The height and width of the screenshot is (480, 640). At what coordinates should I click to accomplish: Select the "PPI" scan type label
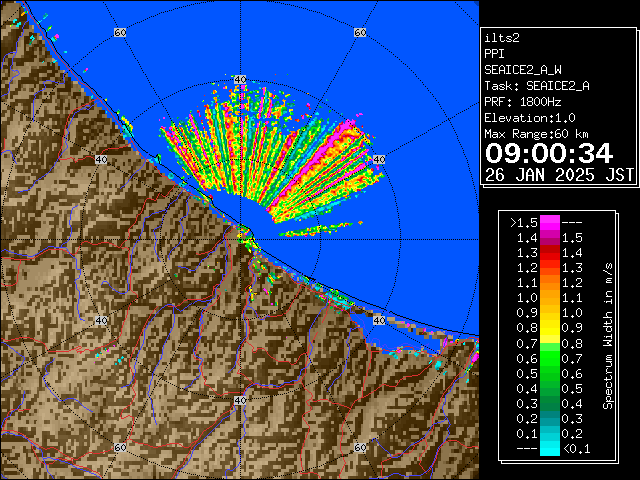coord(494,54)
